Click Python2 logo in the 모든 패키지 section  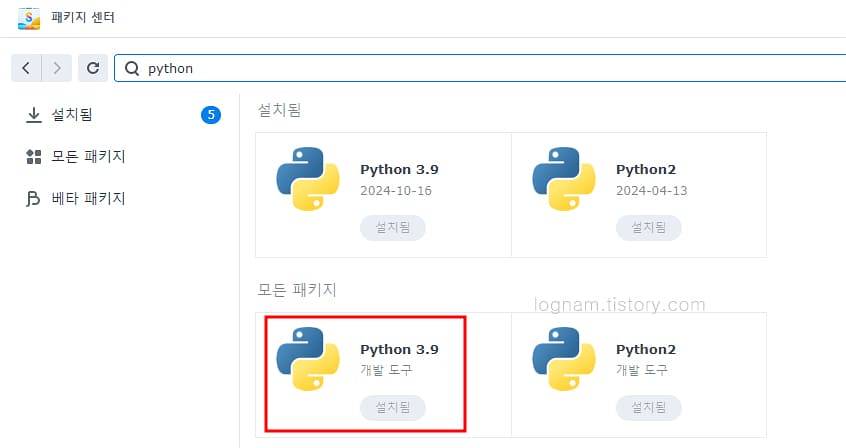[564, 358]
